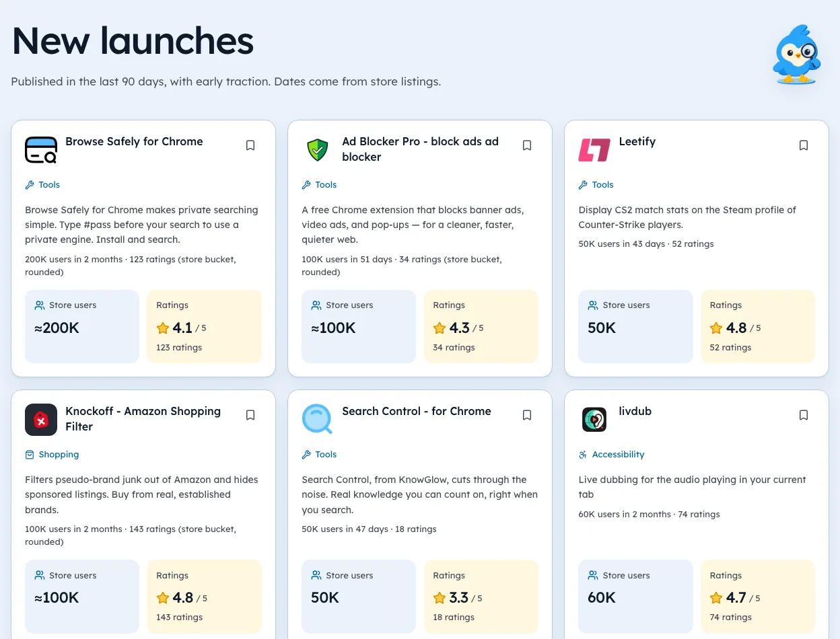840x639 pixels.
Task: Open the Leetify extension title
Action: (637, 141)
